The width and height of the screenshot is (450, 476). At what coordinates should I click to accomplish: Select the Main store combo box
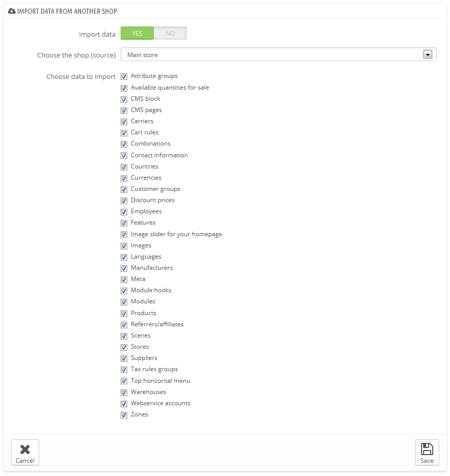tap(278, 54)
